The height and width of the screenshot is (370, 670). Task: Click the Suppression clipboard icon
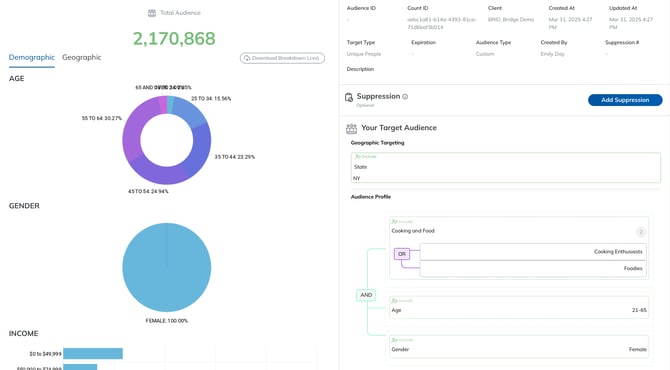point(349,98)
